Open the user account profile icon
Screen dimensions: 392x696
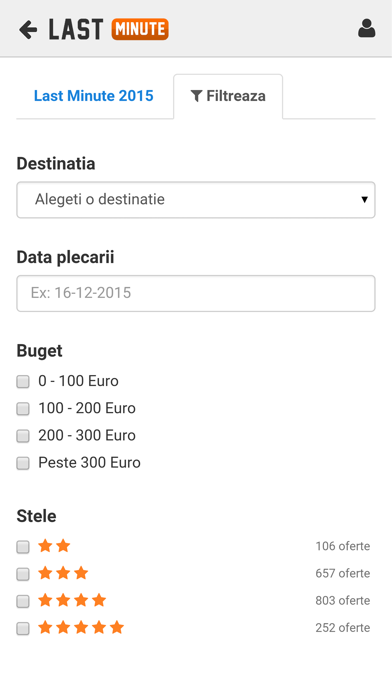(367, 28)
